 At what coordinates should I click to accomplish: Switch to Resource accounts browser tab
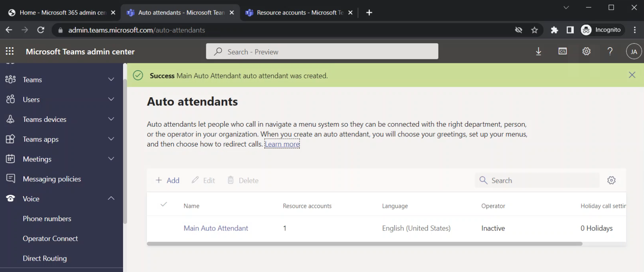pyautogui.click(x=299, y=13)
